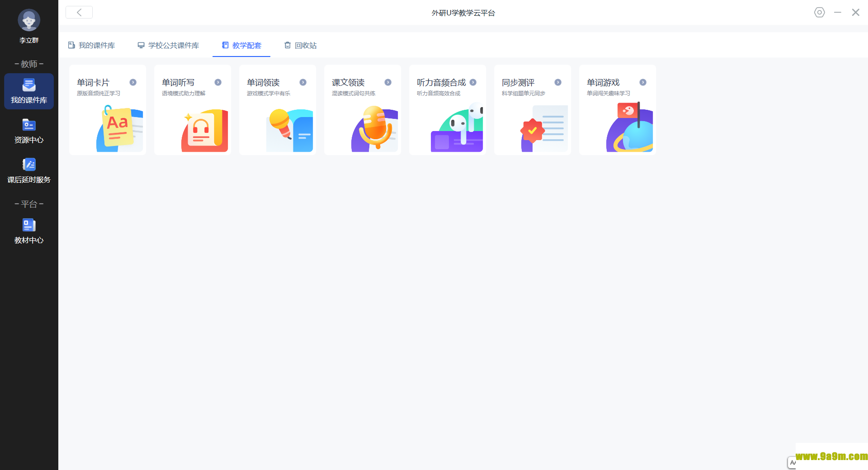Click the 单词卡片 Aa card illustration
Screen dimensions: 868x470
click(119, 128)
